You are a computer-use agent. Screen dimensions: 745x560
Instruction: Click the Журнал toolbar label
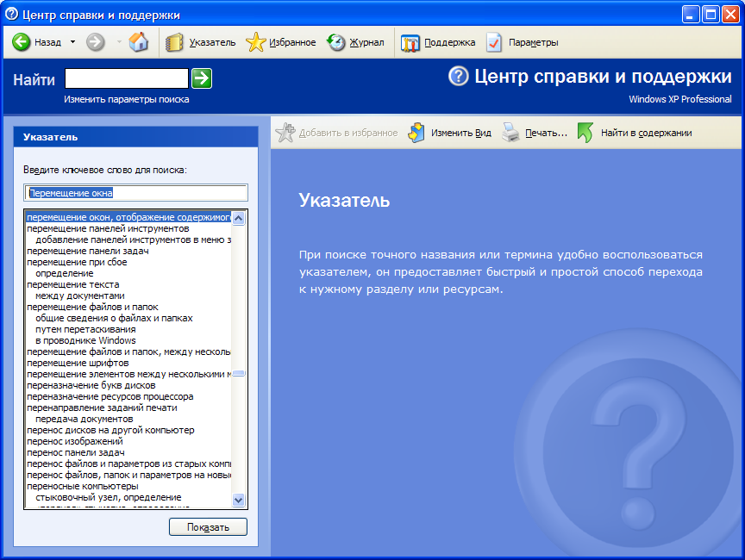pyautogui.click(x=366, y=42)
